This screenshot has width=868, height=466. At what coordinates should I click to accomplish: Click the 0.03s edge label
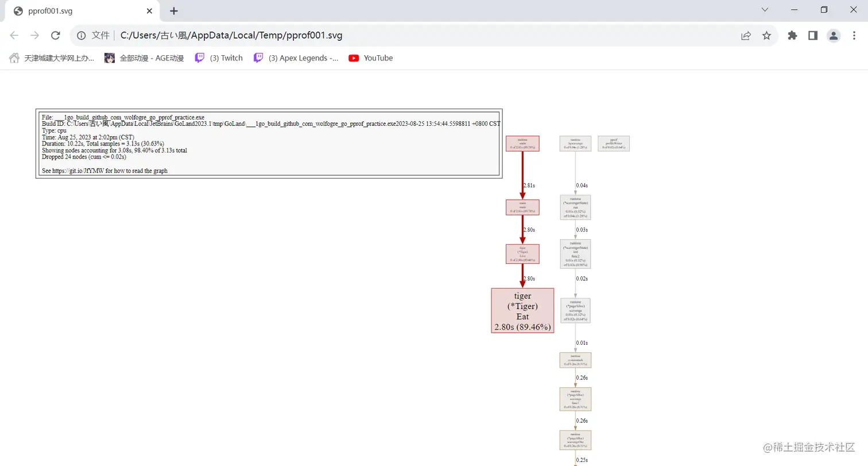point(582,230)
